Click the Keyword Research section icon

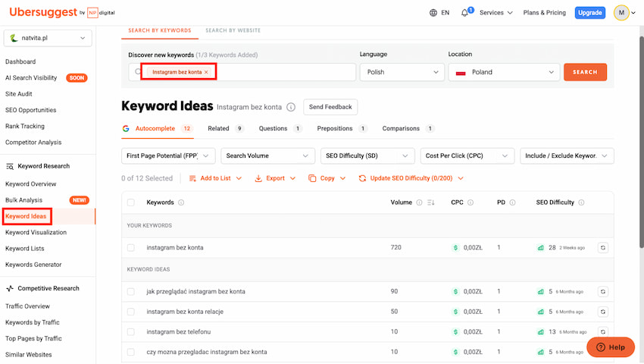(10, 166)
